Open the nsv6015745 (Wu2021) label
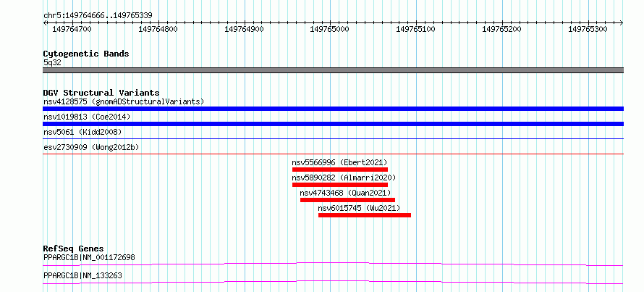The image size is (644, 292). click(x=359, y=208)
